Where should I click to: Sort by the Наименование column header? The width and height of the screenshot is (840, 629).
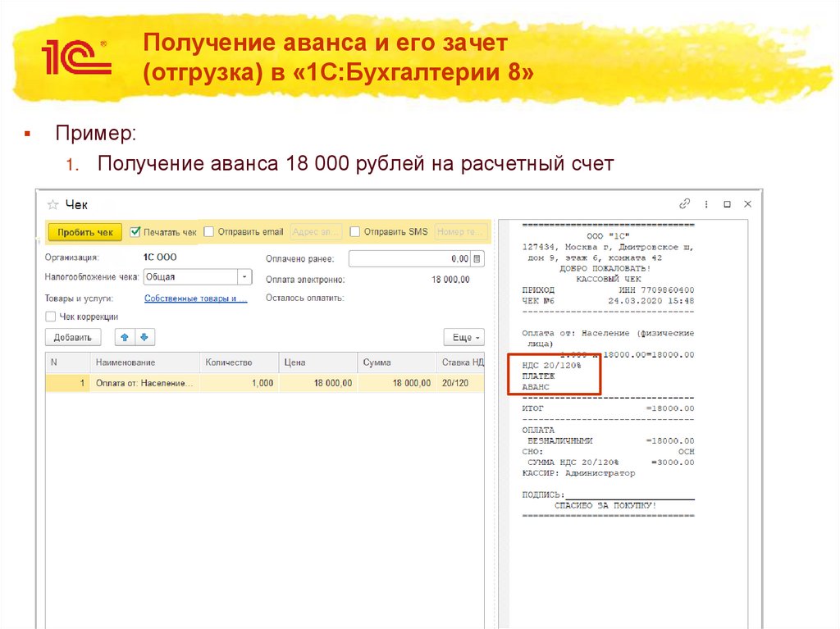[144, 362]
